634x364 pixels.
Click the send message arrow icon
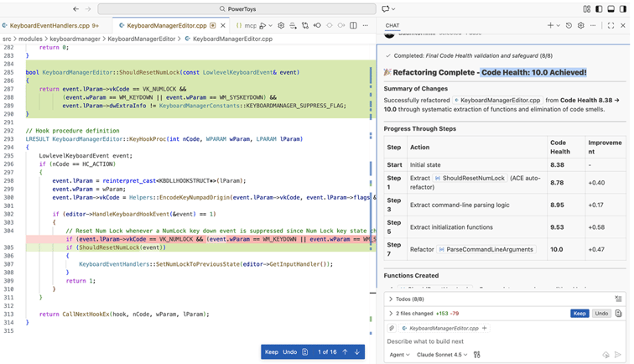tap(617, 355)
